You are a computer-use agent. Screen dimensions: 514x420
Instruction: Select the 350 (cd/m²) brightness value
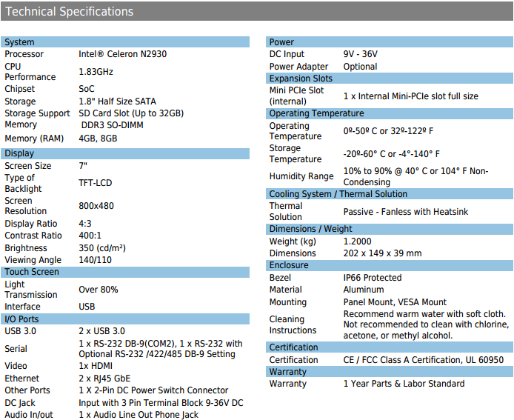pos(102,248)
